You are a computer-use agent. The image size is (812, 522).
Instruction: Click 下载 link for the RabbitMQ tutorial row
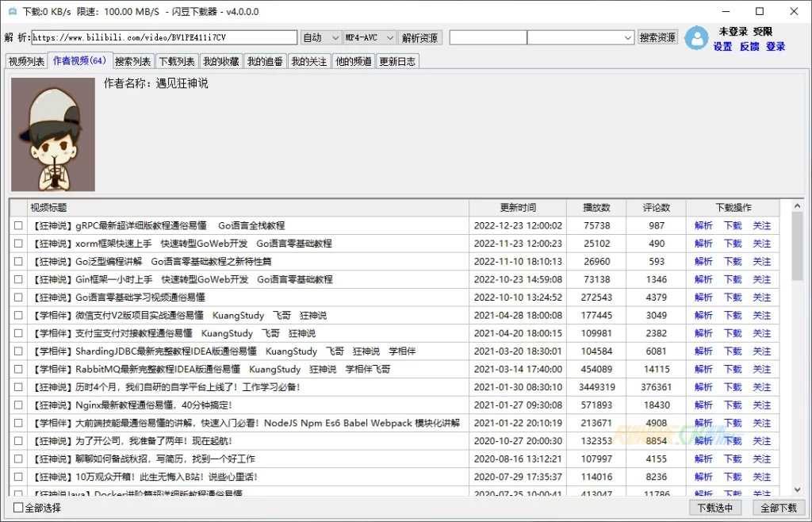coord(733,370)
